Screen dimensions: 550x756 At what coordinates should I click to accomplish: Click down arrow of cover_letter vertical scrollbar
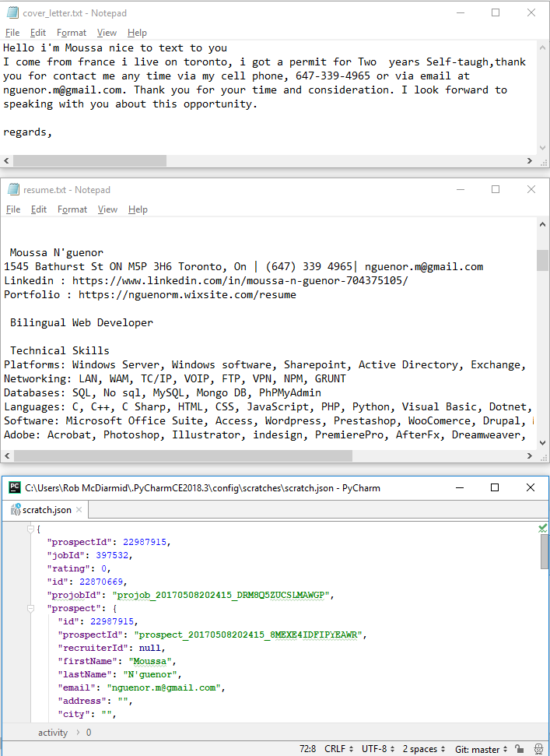[x=542, y=149]
